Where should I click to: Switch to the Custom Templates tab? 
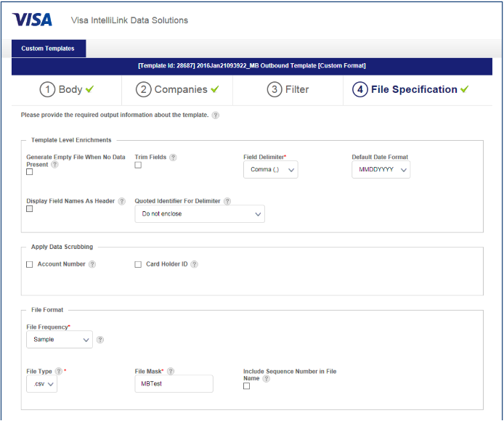48,49
